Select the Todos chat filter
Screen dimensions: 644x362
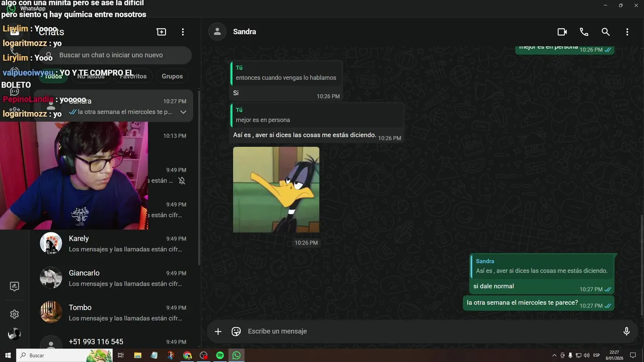(53, 76)
